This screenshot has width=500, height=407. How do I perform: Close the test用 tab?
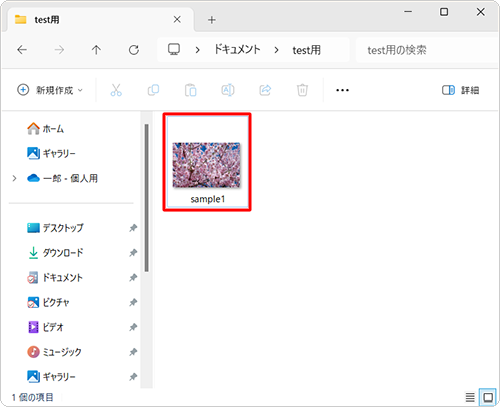177,20
